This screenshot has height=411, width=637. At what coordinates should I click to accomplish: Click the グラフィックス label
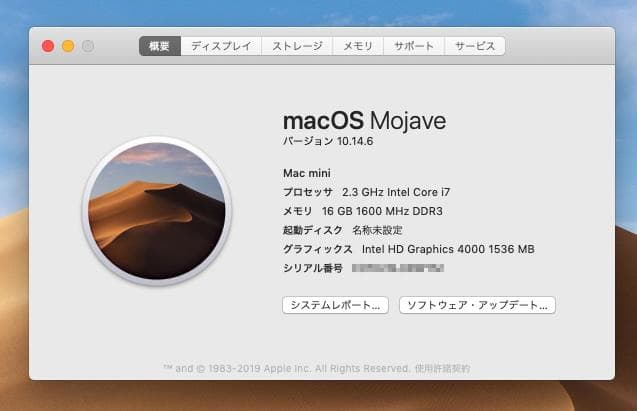point(318,249)
